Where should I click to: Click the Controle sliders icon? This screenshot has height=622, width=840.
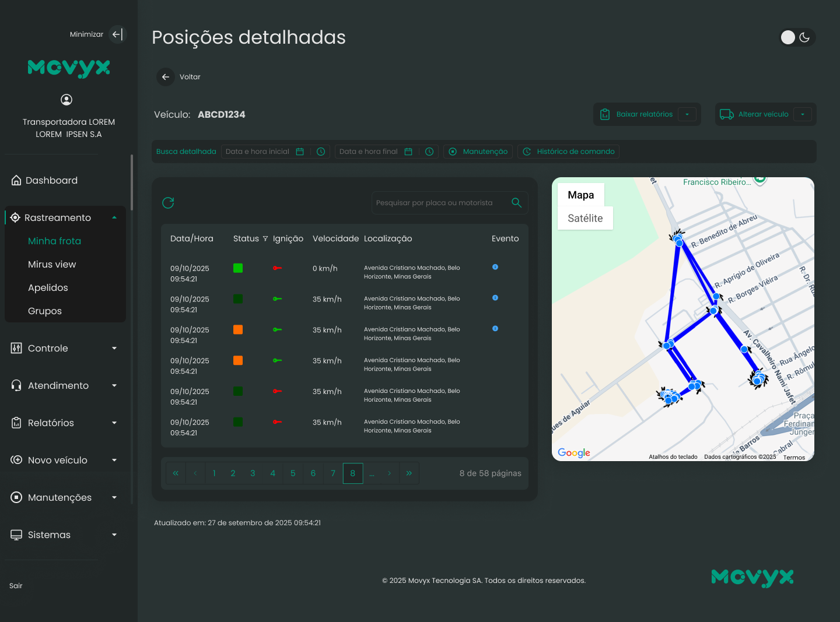point(16,348)
